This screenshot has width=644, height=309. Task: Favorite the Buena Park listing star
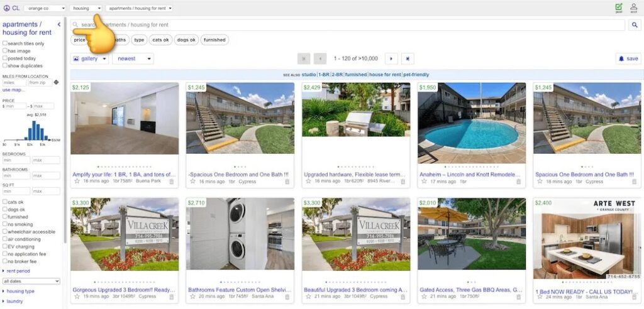77,181
